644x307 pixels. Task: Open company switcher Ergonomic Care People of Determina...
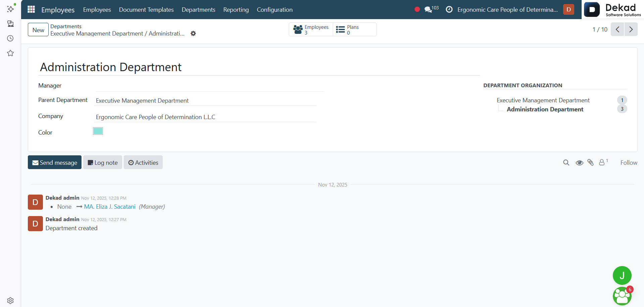click(x=507, y=10)
